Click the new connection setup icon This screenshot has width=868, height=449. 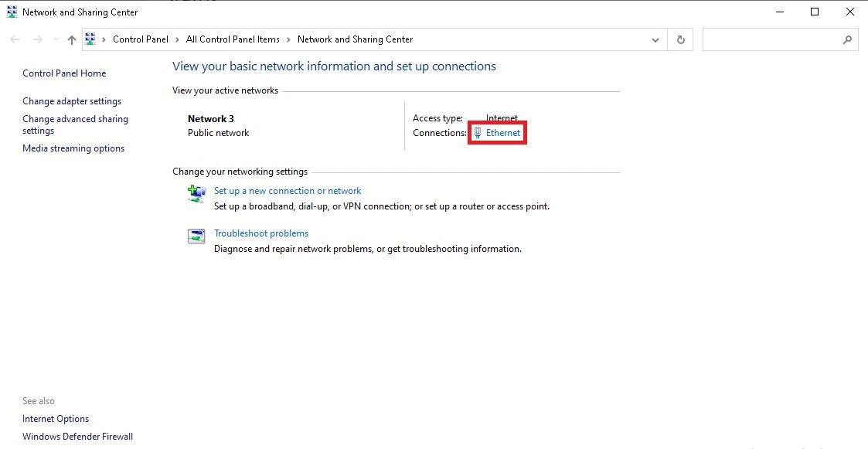click(196, 194)
